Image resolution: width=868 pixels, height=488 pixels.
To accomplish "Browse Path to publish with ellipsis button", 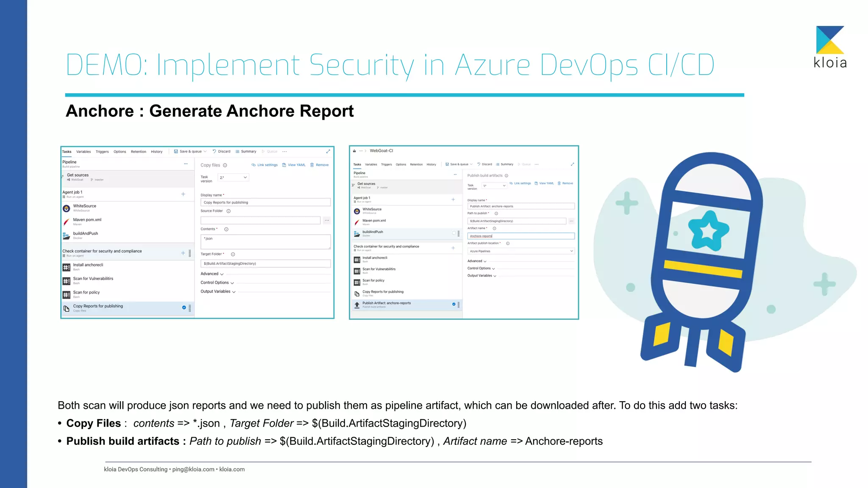I will (x=571, y=221).
